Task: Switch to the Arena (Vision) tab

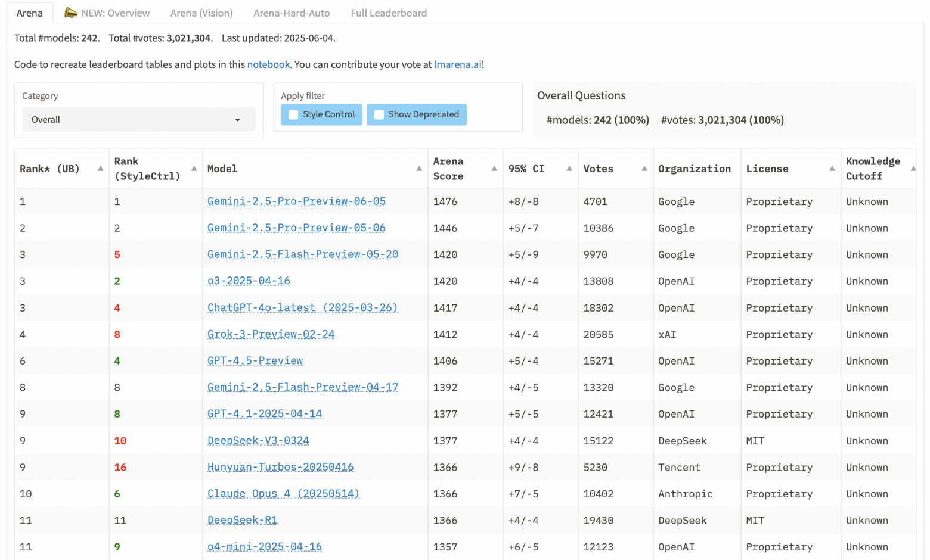Action: [201, 13]
